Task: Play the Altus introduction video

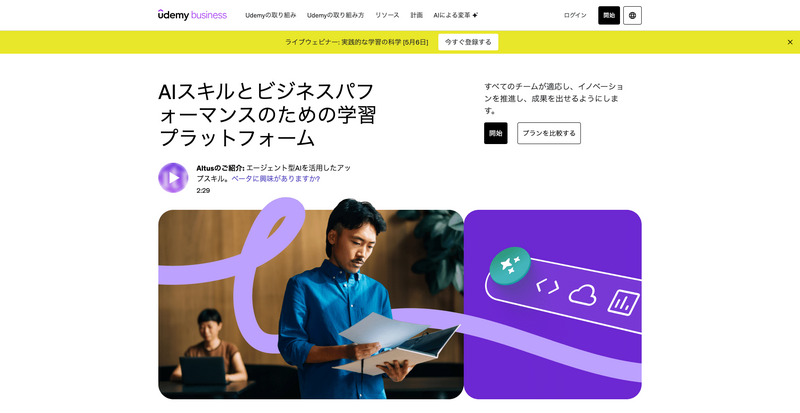Action: (x=173, y=178)
